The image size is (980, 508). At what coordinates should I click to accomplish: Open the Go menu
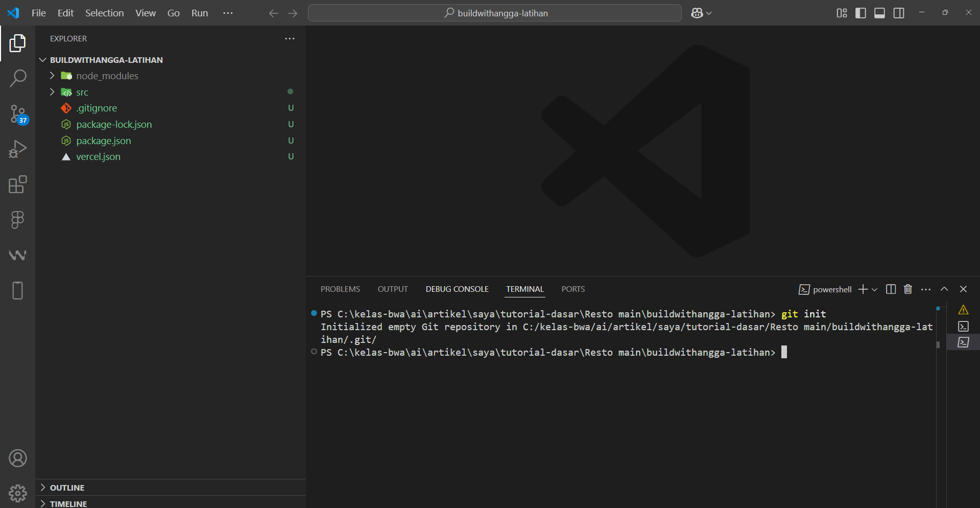174,13
